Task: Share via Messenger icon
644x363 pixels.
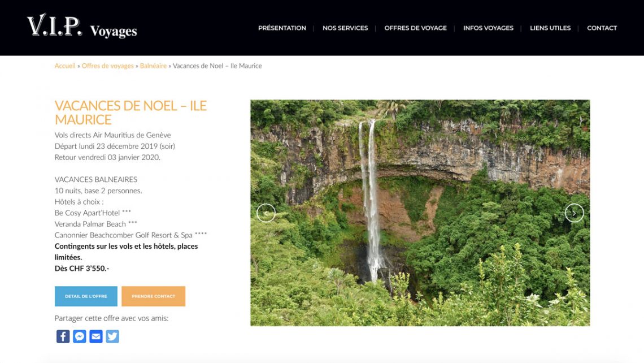Action: tap(79, 336)
